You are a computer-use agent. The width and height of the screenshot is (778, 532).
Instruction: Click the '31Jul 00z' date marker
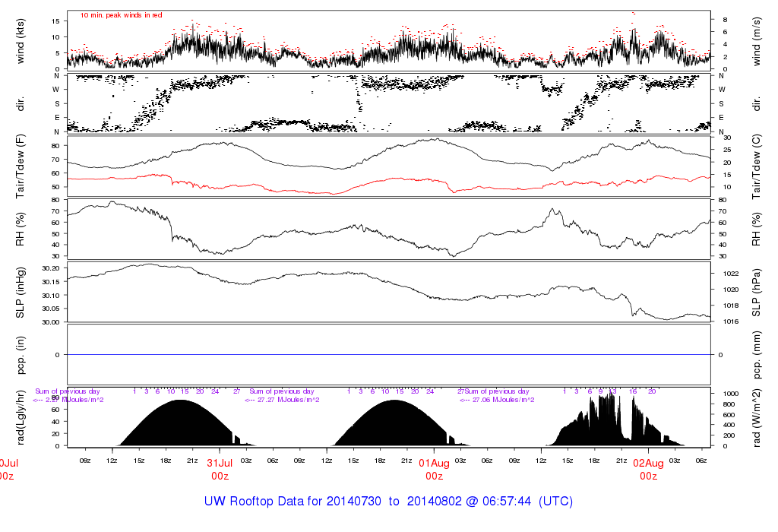coord(220,470)
